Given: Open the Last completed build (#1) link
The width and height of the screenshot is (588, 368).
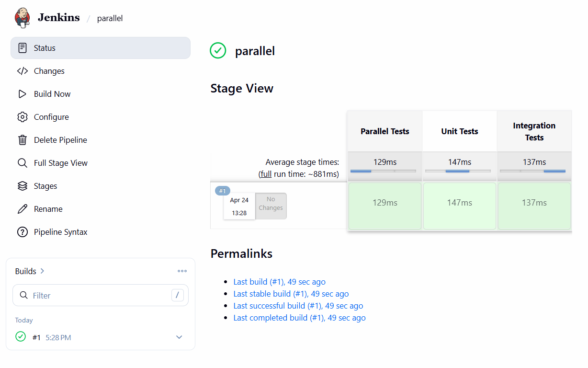Looking at the screenshot, I should point(300,318).
